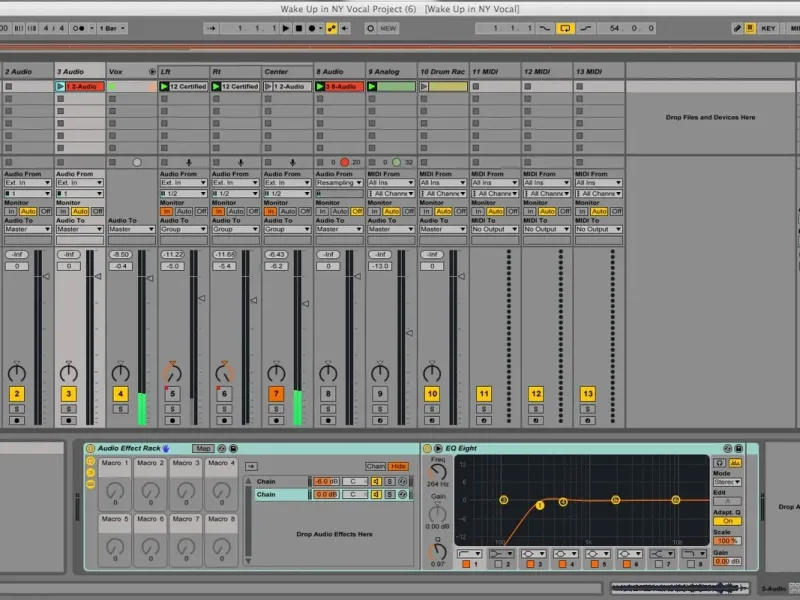Set 2 Audio monitor to Auto
The width and height of the screenshot is (800, 600).
(x=28, y=211)
